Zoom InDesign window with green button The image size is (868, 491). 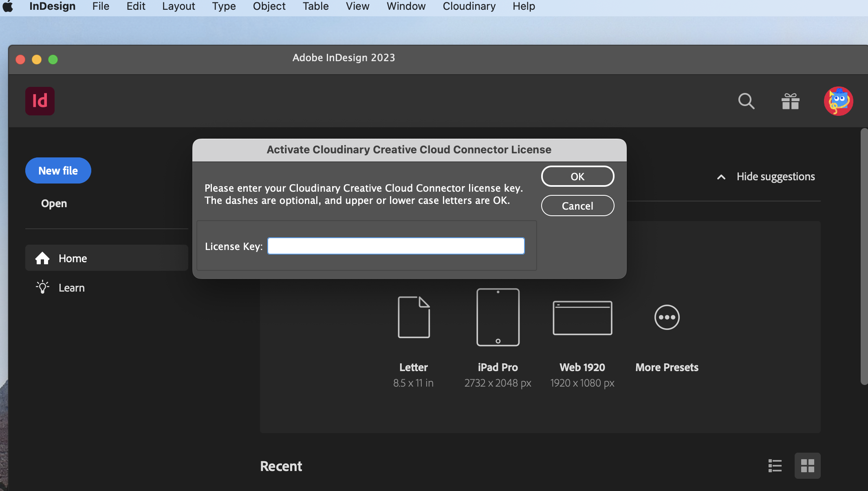coord(53,60)
